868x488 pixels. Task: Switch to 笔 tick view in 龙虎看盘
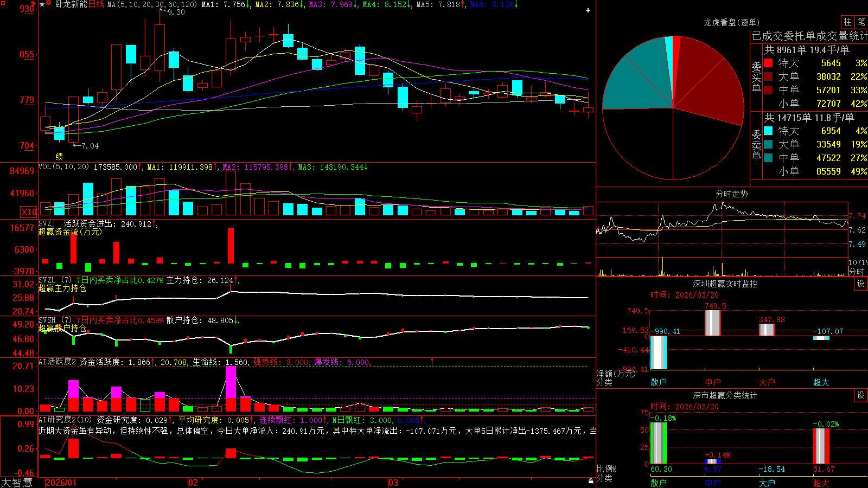point(861,22)
